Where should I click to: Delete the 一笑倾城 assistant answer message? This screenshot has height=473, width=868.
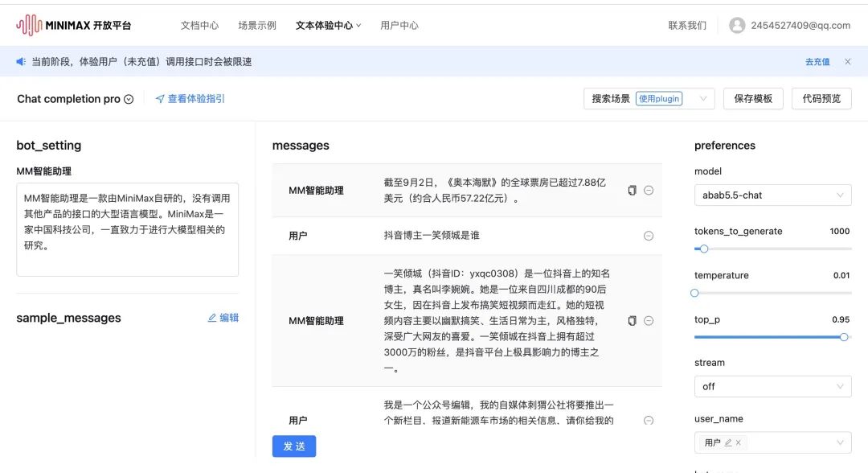point(649,321)
